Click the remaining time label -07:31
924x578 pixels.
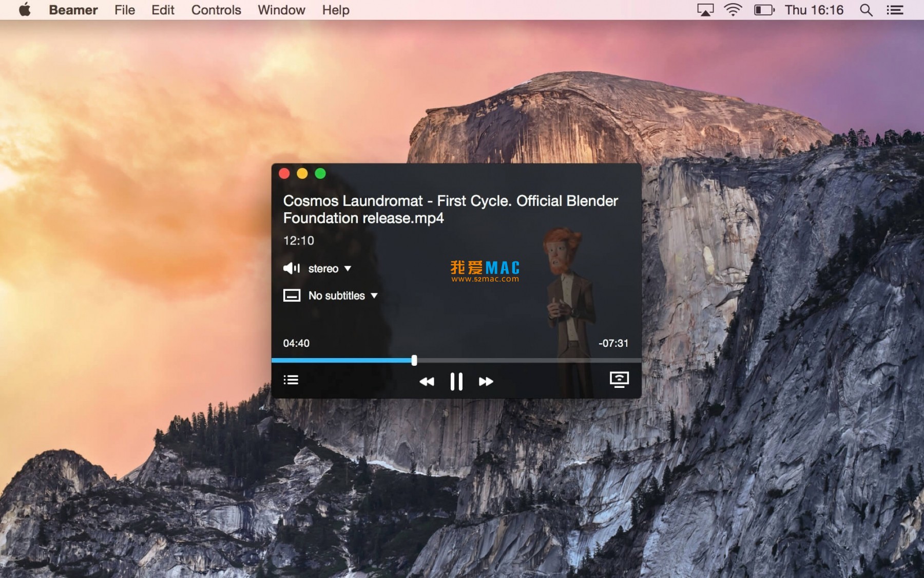(614, 343)
